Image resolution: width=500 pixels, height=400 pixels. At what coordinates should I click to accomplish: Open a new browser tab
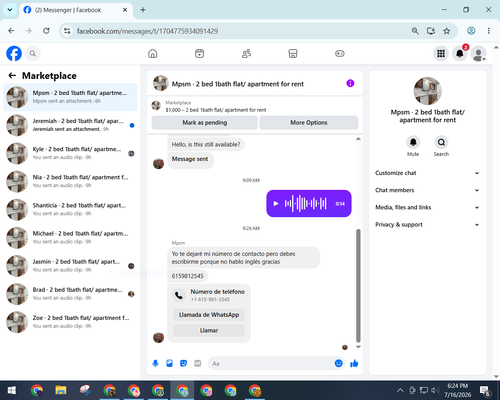pos(143,10)
